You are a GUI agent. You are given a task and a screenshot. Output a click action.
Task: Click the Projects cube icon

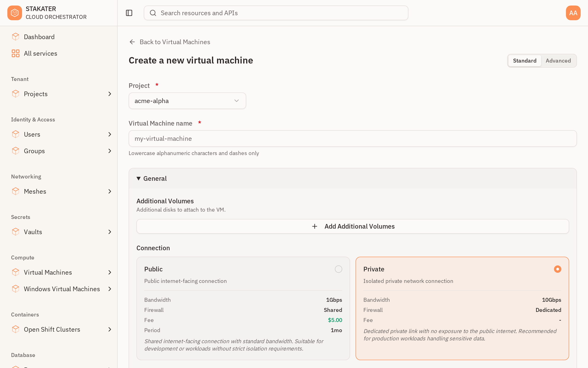pyautogui.click(x=16, y=94)
